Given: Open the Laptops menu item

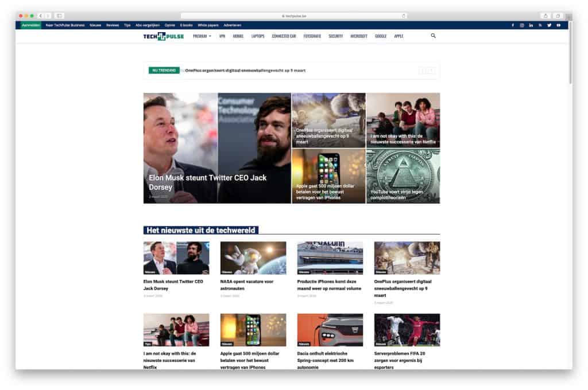Looking at the screenshot, I should click(258, 36).
